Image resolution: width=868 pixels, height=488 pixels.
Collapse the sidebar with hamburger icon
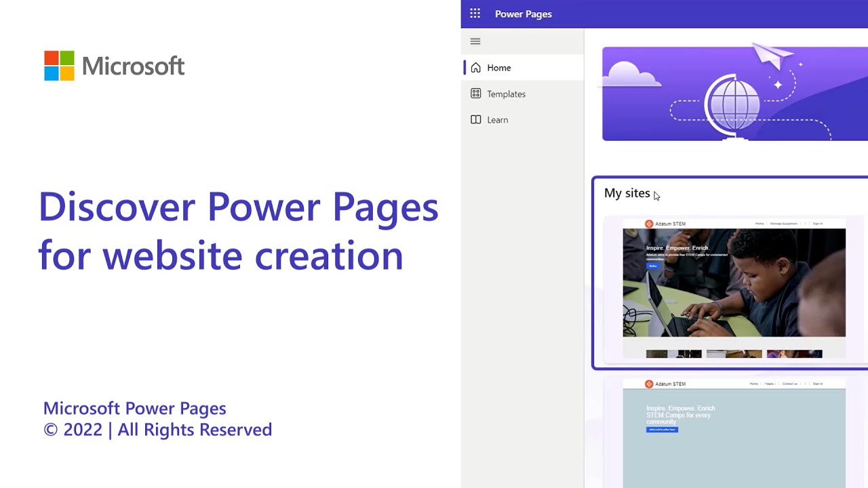click(475, 41)
